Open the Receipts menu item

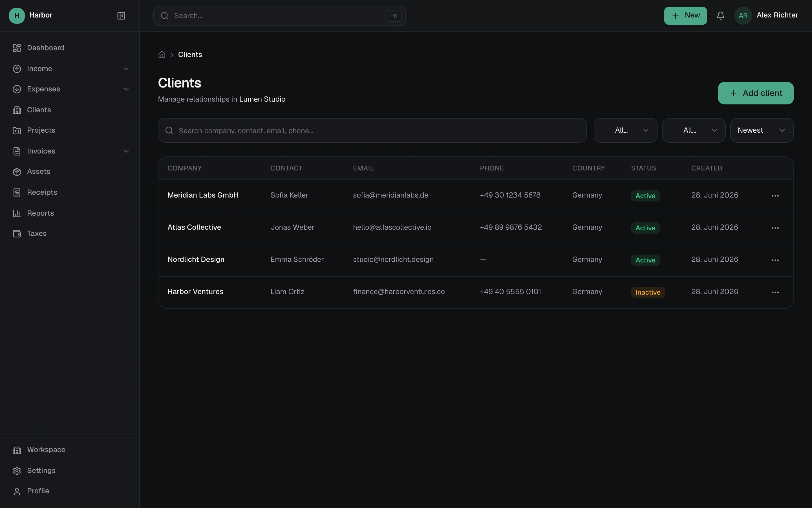69,192
